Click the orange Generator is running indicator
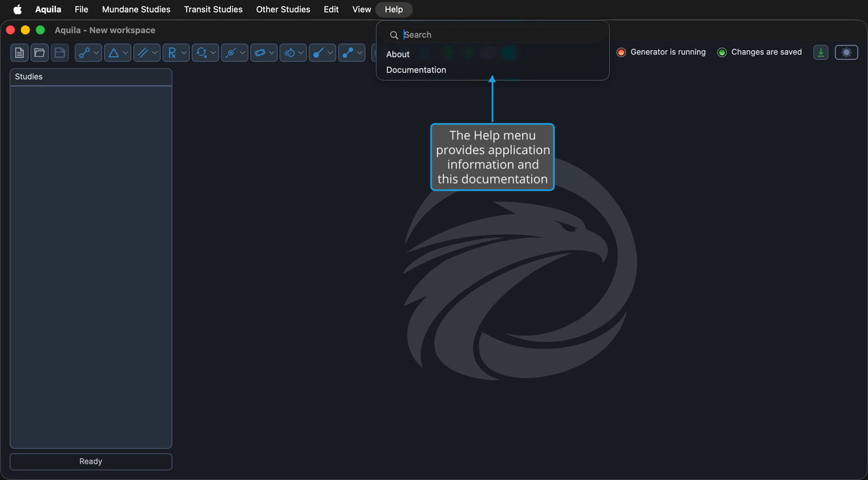868x480 pixels. click(621, 52)
